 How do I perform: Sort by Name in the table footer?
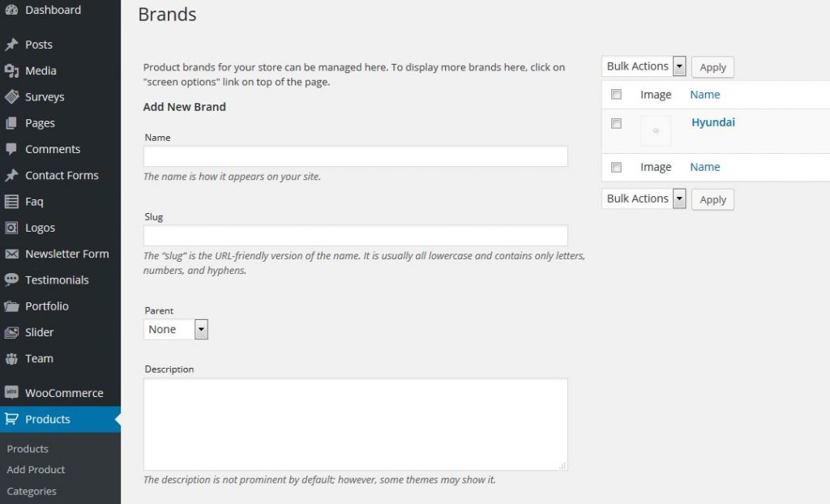[x=704, y=167]
